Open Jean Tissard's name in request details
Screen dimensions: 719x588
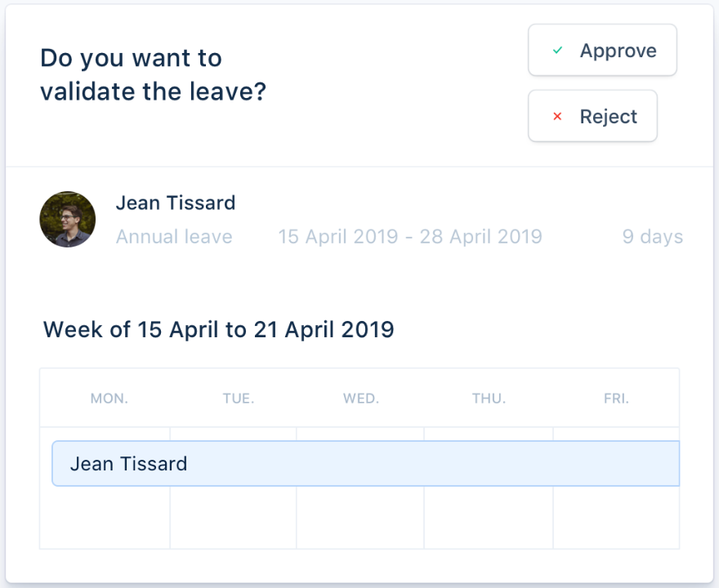tap(176, 203)
